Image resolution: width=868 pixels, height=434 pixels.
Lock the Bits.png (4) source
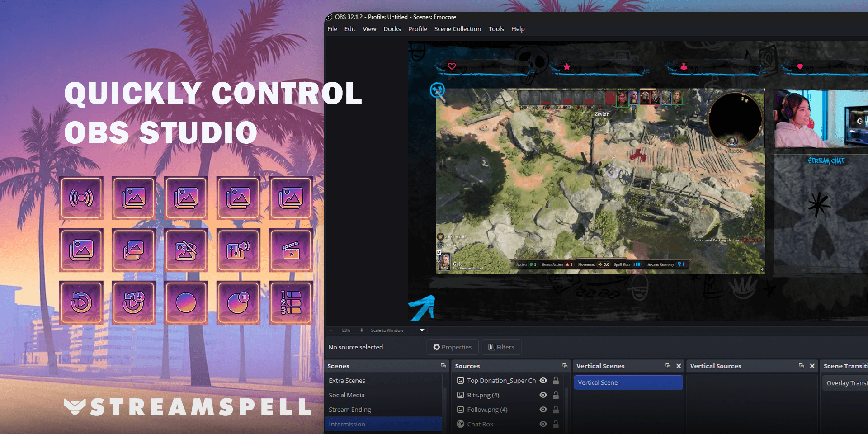coord(556,395)
